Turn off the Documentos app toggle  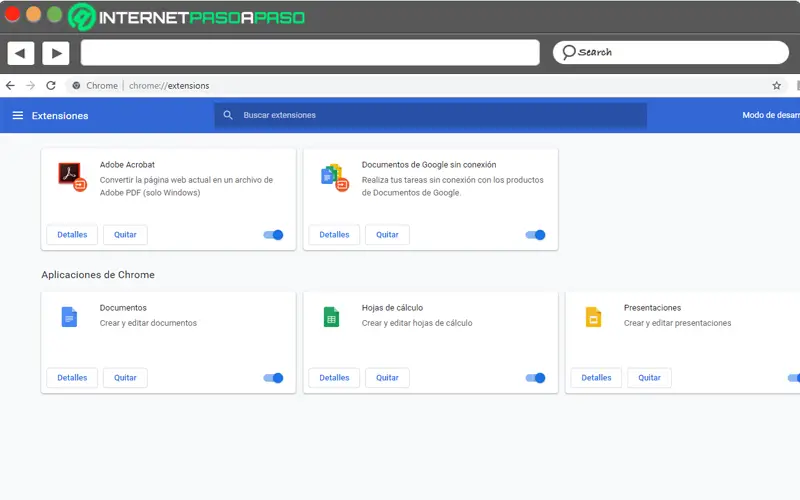pyautogui.click(x=273, y=378)
